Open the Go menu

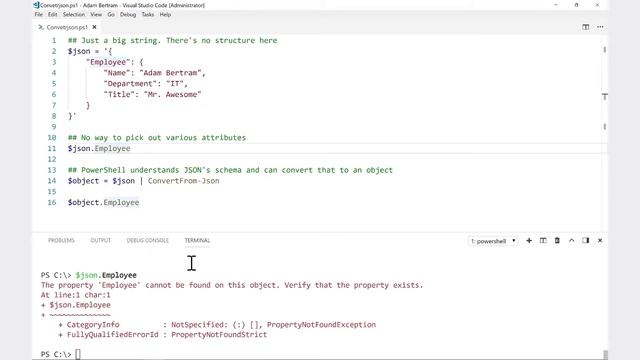point(111,14)
